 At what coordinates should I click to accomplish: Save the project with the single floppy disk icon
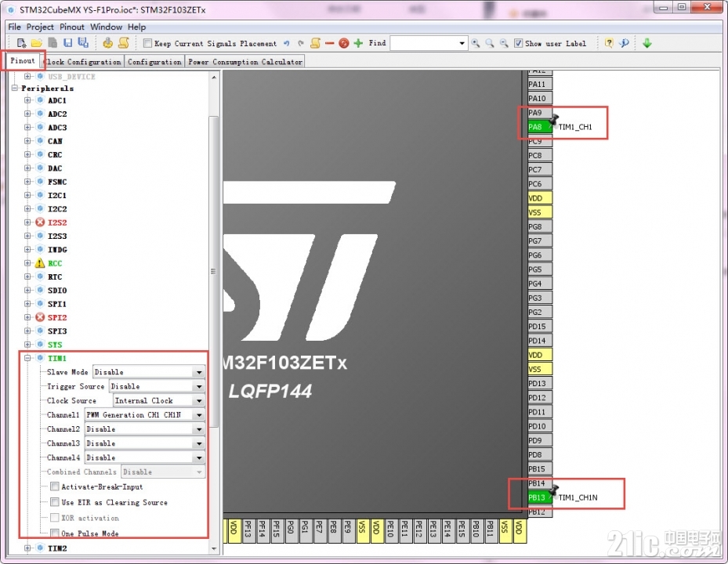(68, 43)
